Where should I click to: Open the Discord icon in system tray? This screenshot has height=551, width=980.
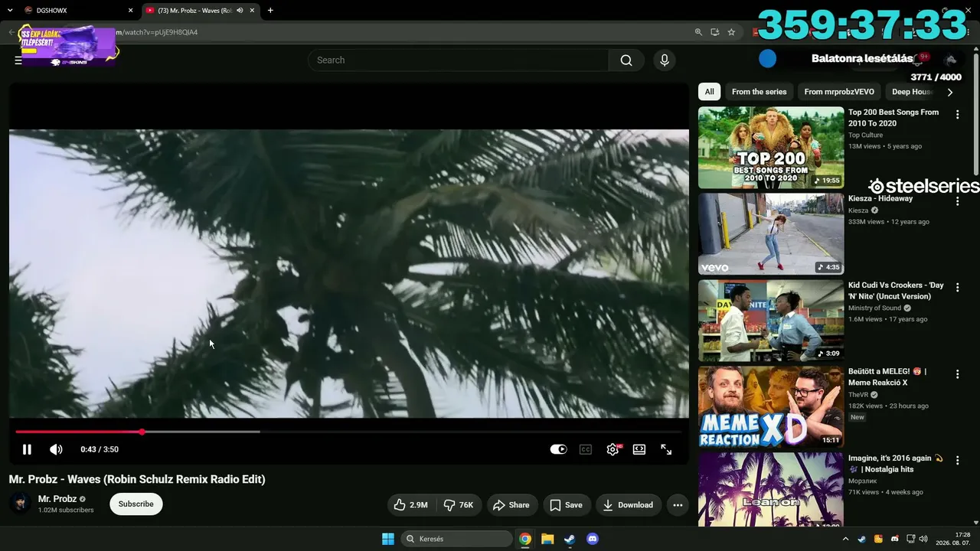(x=894, y=539)
